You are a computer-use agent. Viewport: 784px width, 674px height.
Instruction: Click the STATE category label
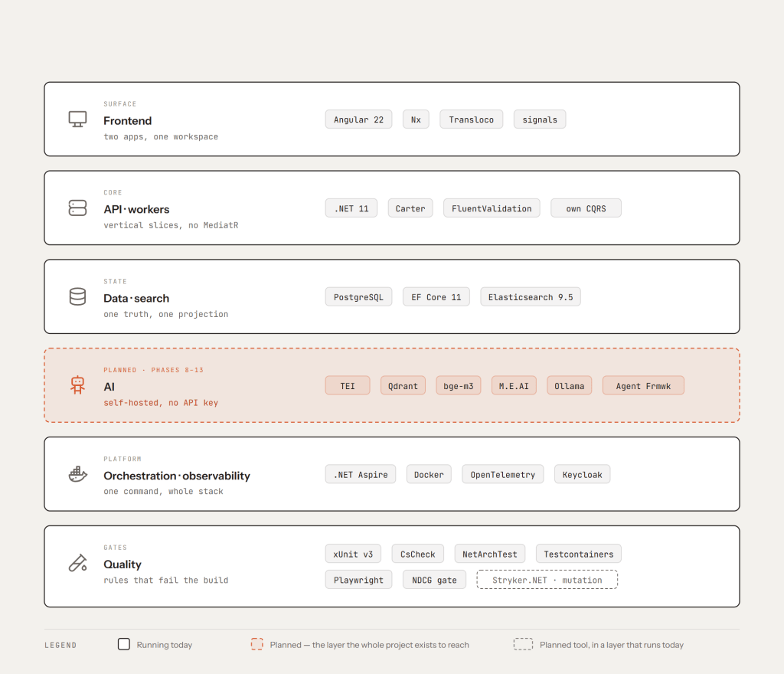point(116,282)
